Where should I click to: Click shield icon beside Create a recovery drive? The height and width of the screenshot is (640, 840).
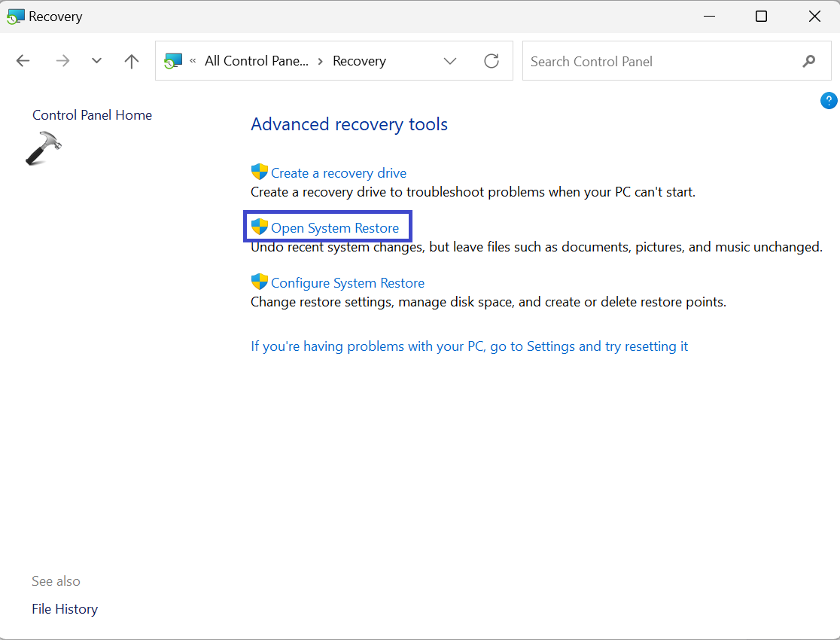pyautogui.click(x=260, y=172)
